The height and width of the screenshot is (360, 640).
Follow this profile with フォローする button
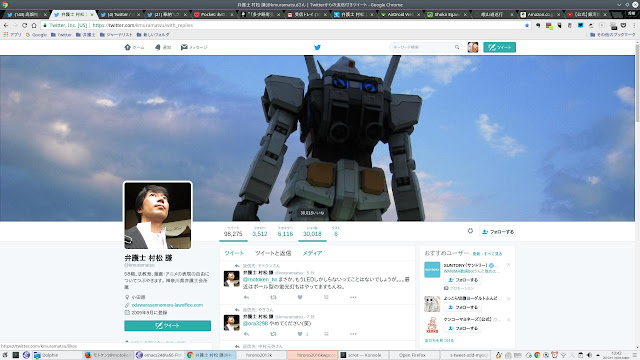[x=498, y=231]
